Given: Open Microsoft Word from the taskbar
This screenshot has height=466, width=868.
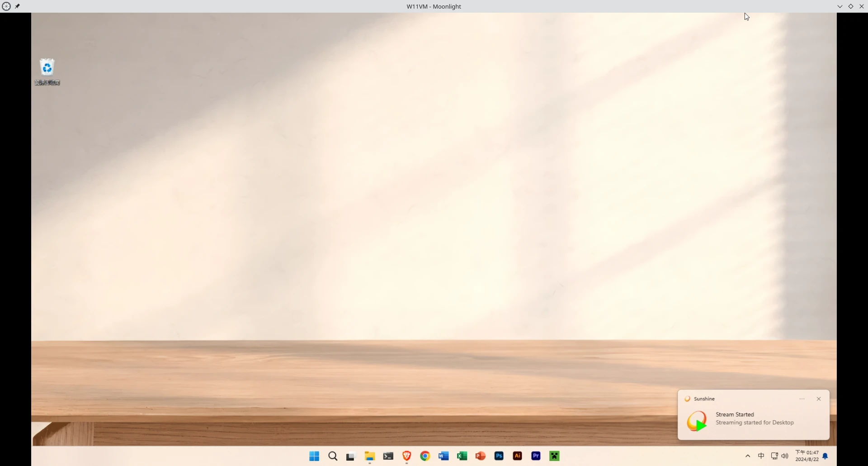Looking at the screenshot, I should click(x=443, y=456).
